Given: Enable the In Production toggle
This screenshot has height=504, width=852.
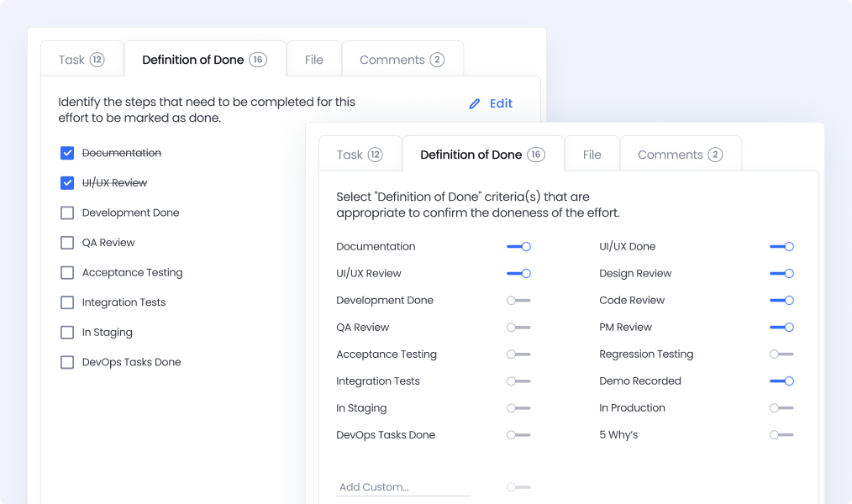Looking at the screenshot, I should click(781, 408).
